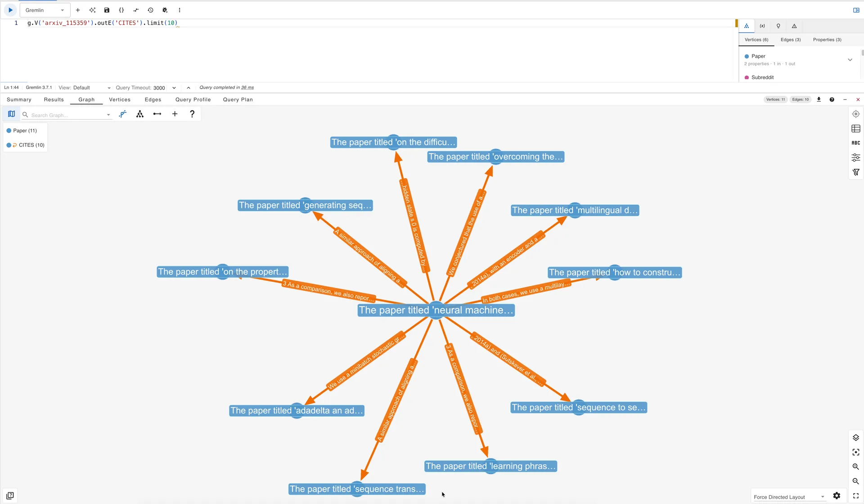Screen dimensions: 864x504
Task: Toggle the graph legend map panel
Action: click(x=12, y=114)
